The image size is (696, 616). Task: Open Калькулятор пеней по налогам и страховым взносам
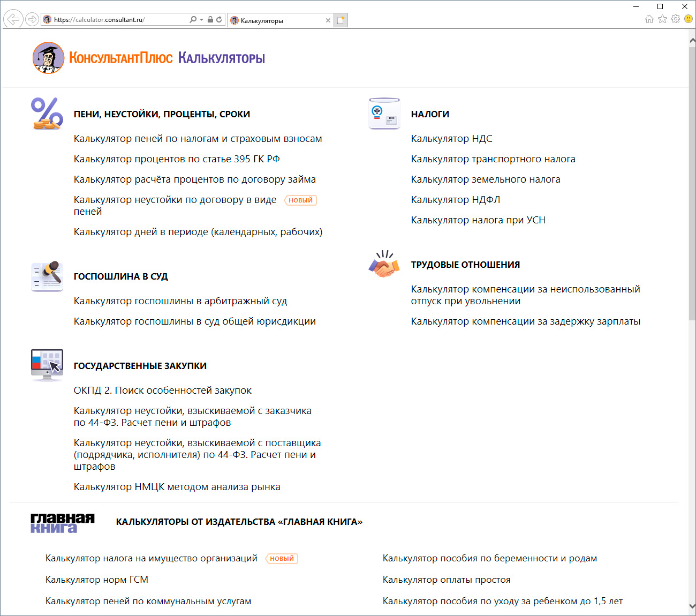(198, 139)
